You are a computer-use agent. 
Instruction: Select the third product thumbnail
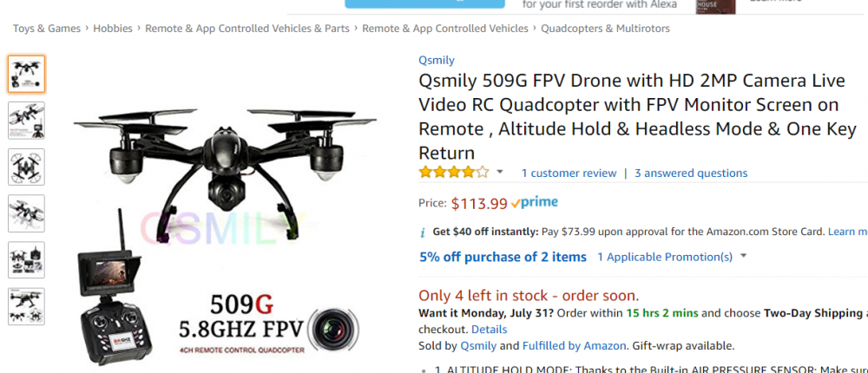point(26,167)
